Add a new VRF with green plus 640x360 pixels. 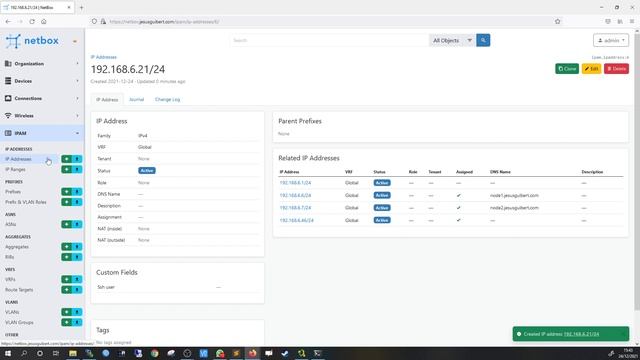67,279
